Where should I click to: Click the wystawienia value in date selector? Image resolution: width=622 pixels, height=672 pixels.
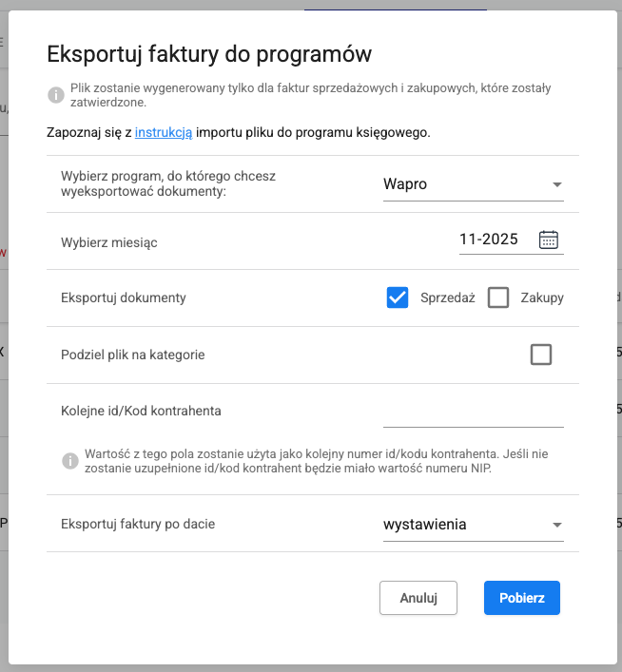point(424,525)
